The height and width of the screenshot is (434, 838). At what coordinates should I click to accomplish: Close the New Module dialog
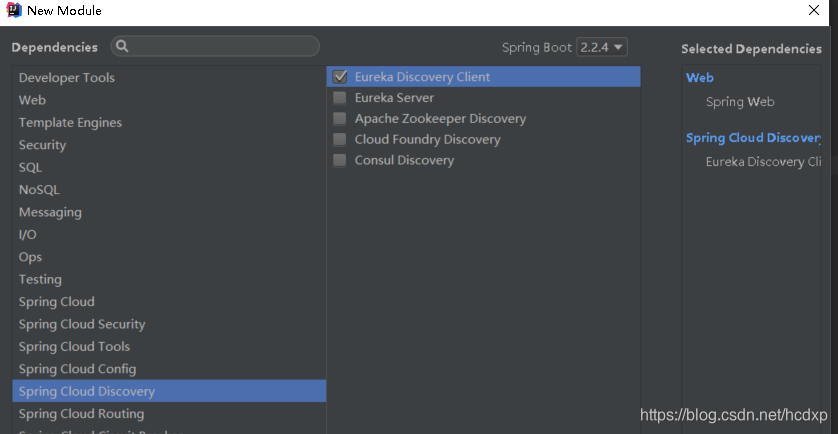[x=814, y=10]
